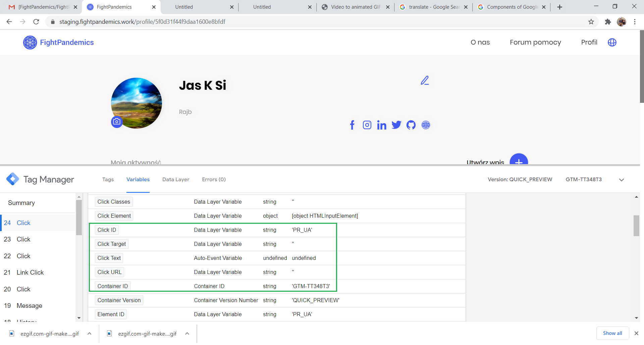Open the personal website globe icon
This screenshot has height=345, width=644.
[426, 125]
